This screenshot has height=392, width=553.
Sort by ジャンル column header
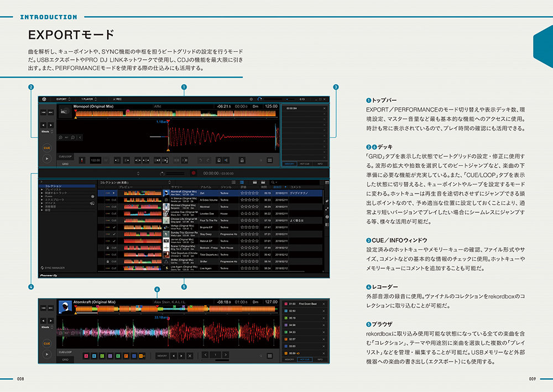pos(226,187)
